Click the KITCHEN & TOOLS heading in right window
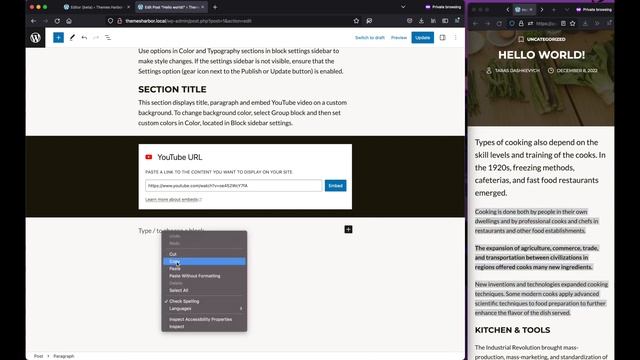The image size is (640, 360). click(512, 330)
